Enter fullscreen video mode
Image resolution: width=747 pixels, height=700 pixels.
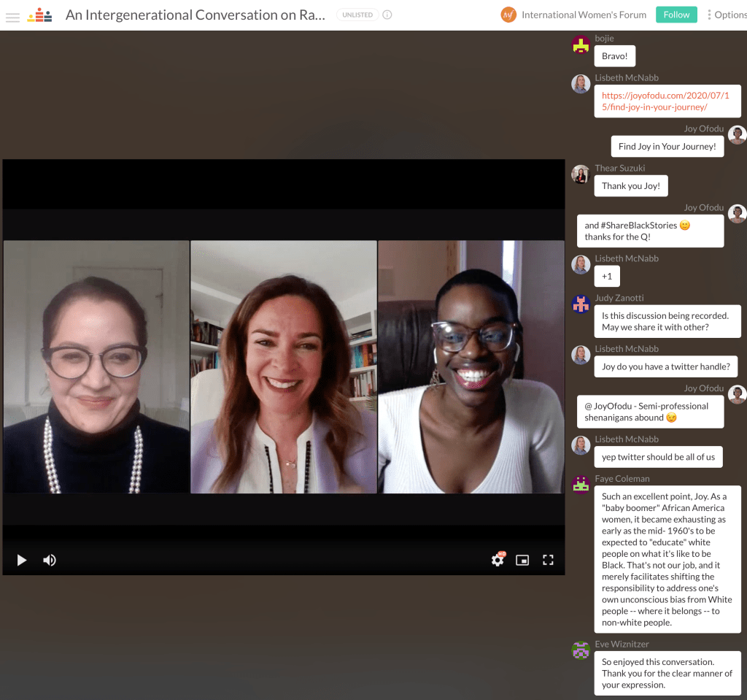pos(548,560)
